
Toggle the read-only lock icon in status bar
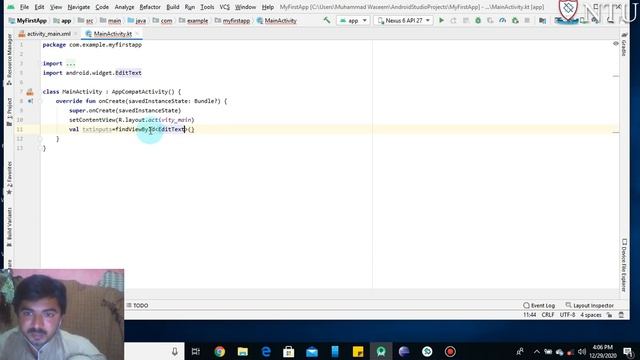click(609, 315)
